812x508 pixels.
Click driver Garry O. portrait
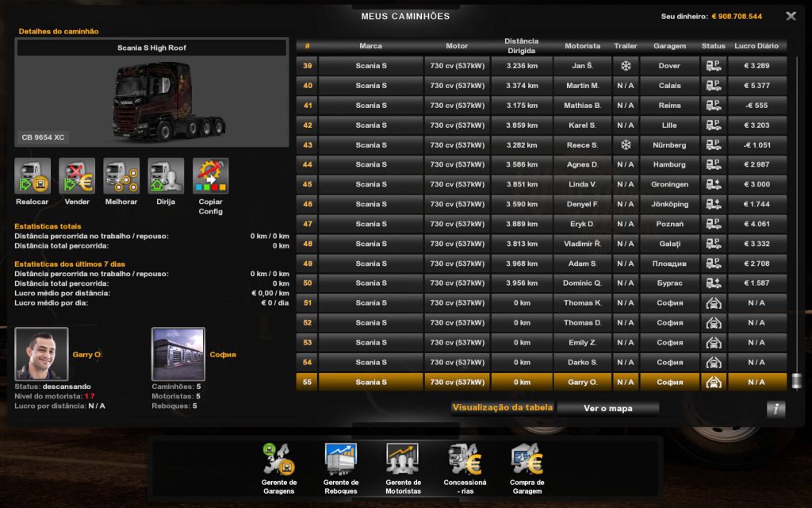[41, 354]
